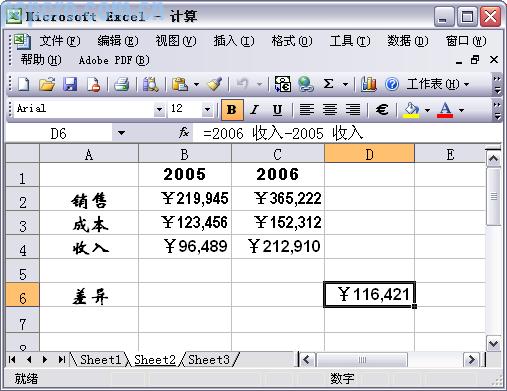Toggle Bold formatting
Screen dimensions: 507x391
pyautogui.click(x=232, y=110)
